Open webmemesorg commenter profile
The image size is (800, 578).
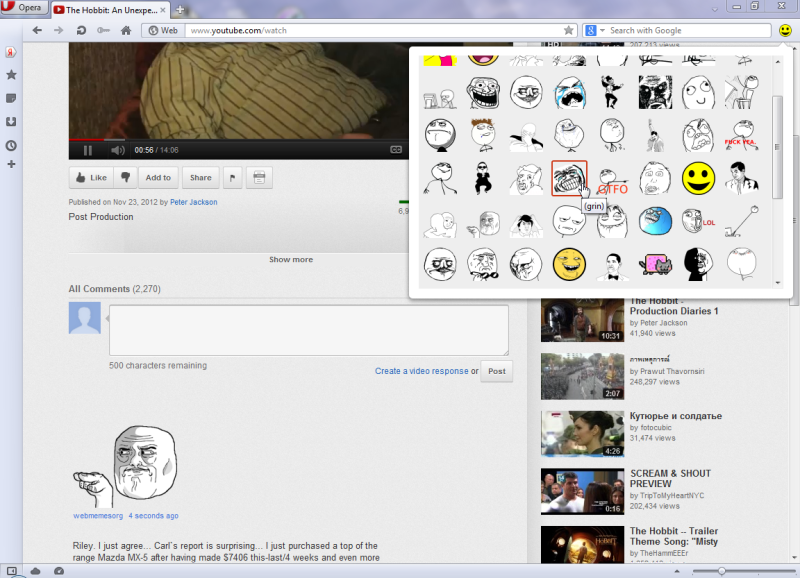[x=98, y=516]
